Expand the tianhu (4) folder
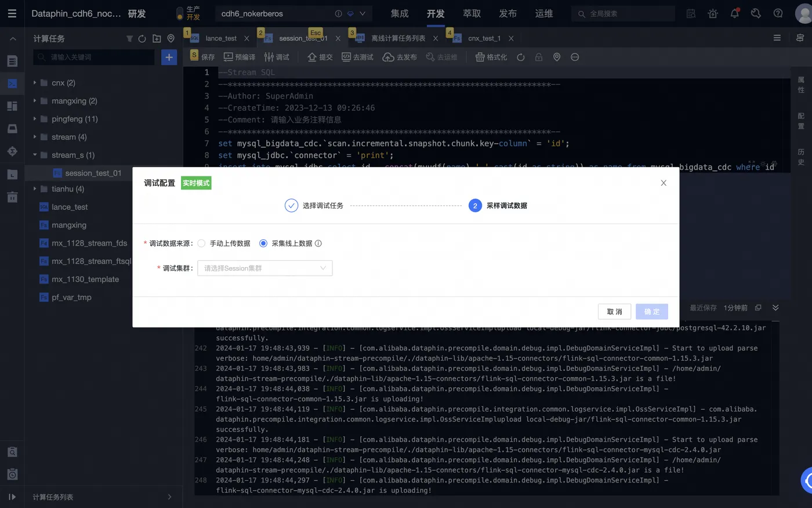 (35, 189)
